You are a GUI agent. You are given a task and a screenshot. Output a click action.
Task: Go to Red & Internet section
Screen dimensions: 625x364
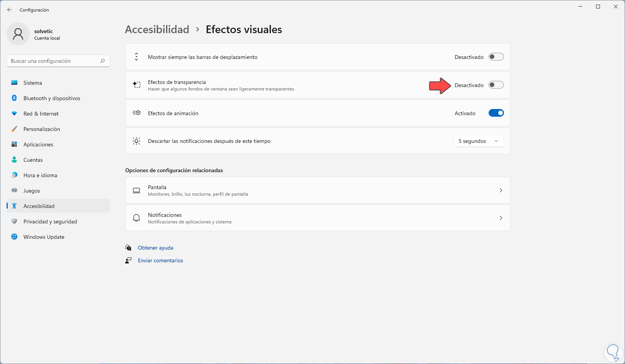tap(41, 114)
